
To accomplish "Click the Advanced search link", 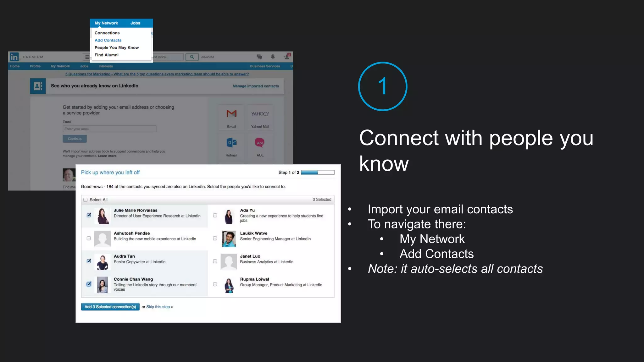I will coord(208,57).
